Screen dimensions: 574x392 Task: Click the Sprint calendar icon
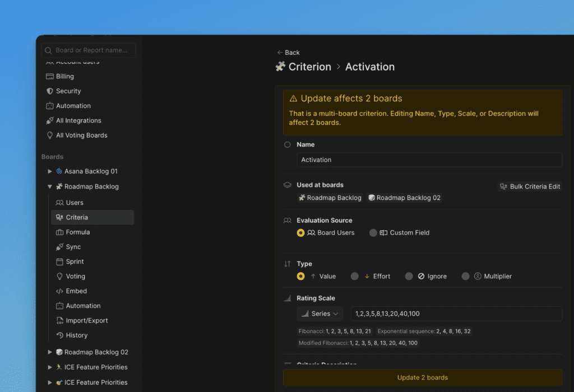pos(60,262)
